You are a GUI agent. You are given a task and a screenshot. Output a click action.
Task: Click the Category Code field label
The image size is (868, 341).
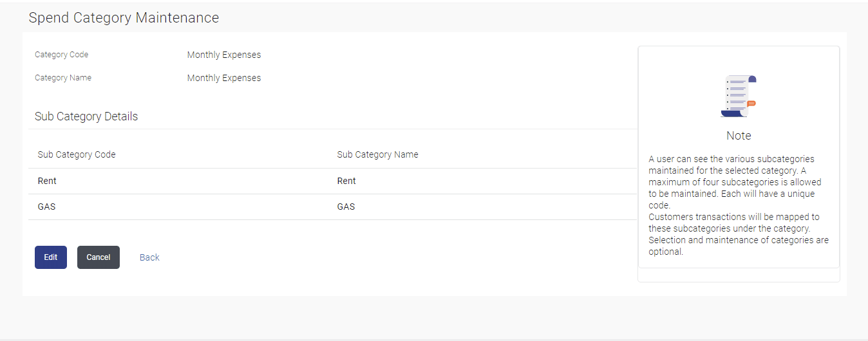tap(62, 55)
